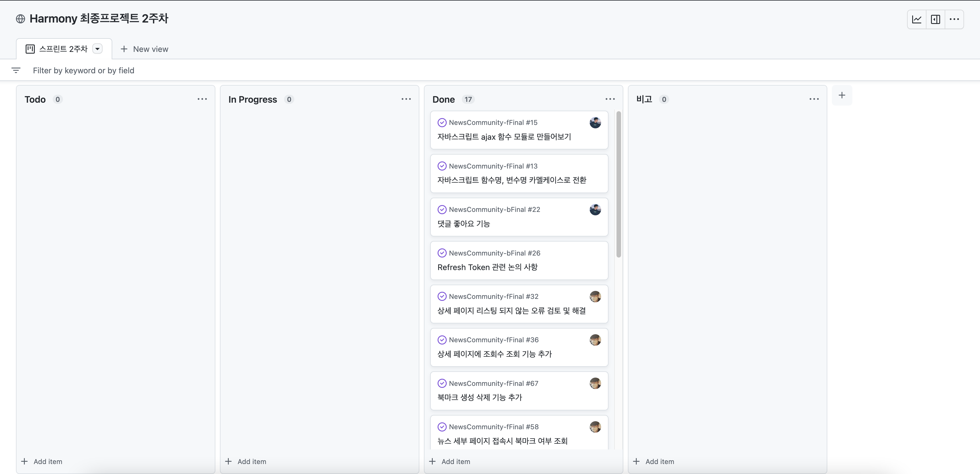
Task: Expand the 스프린트 2주차 view dropdown arrow
Action: pos(97,49)
